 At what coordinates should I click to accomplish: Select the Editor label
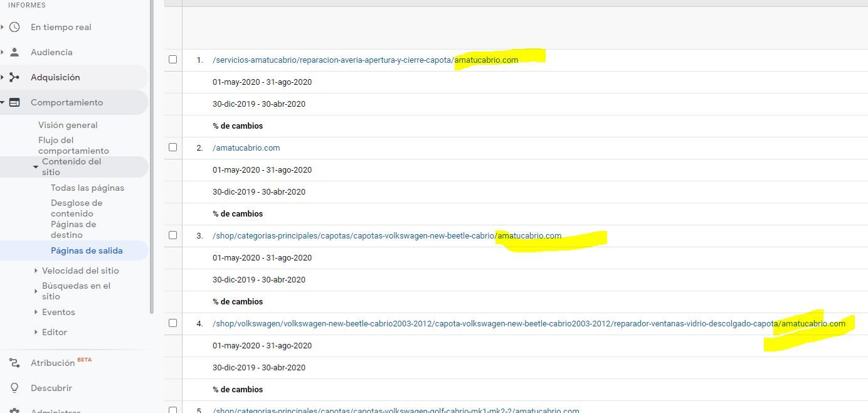pos(55,332)
